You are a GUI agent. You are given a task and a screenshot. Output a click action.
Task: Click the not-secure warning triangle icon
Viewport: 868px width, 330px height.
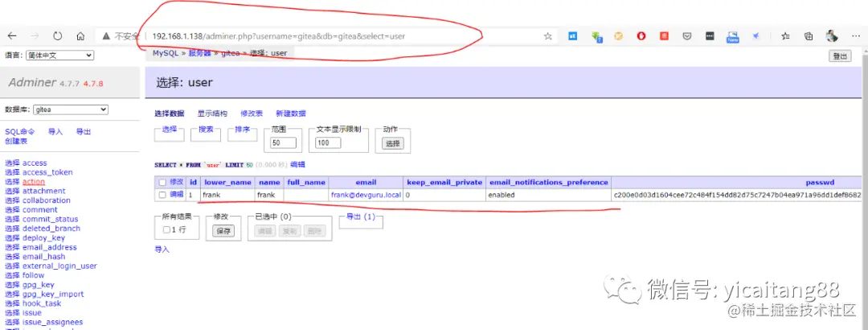coord(107,36)
